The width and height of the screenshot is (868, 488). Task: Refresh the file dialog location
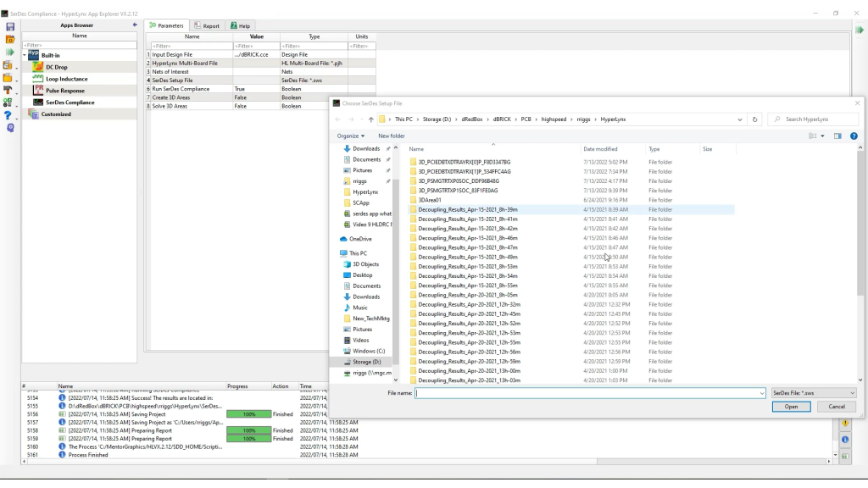click(754, 119)
